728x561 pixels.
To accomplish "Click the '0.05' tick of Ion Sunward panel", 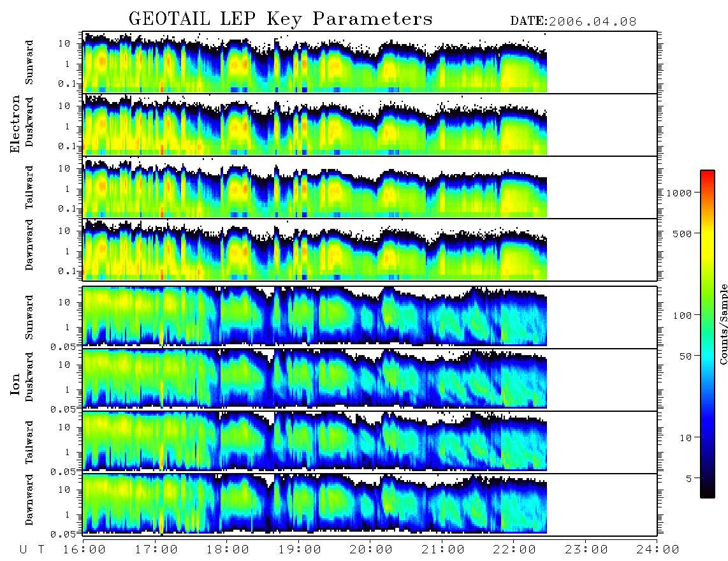I will click(62, 346).
